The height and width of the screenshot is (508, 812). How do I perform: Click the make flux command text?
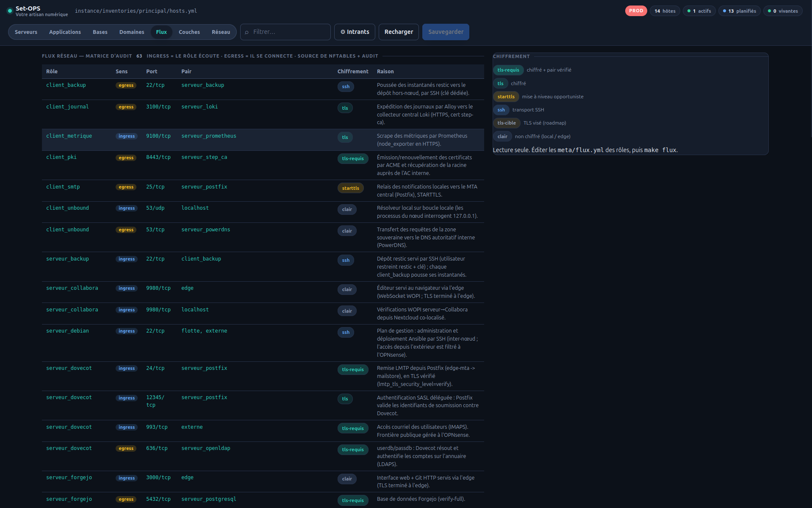point(660,150)
